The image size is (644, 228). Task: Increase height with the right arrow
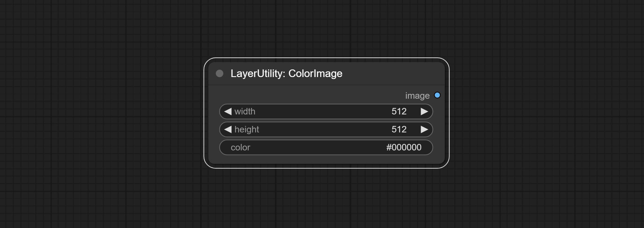[424, 129]
